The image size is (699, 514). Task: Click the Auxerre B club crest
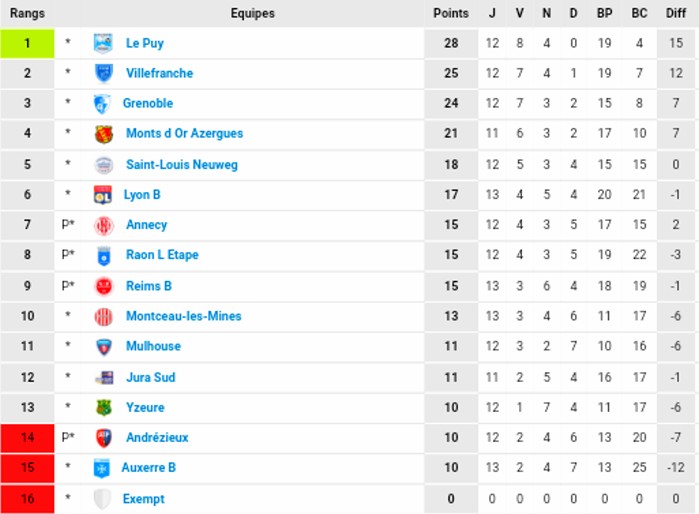tap(101, 468)
